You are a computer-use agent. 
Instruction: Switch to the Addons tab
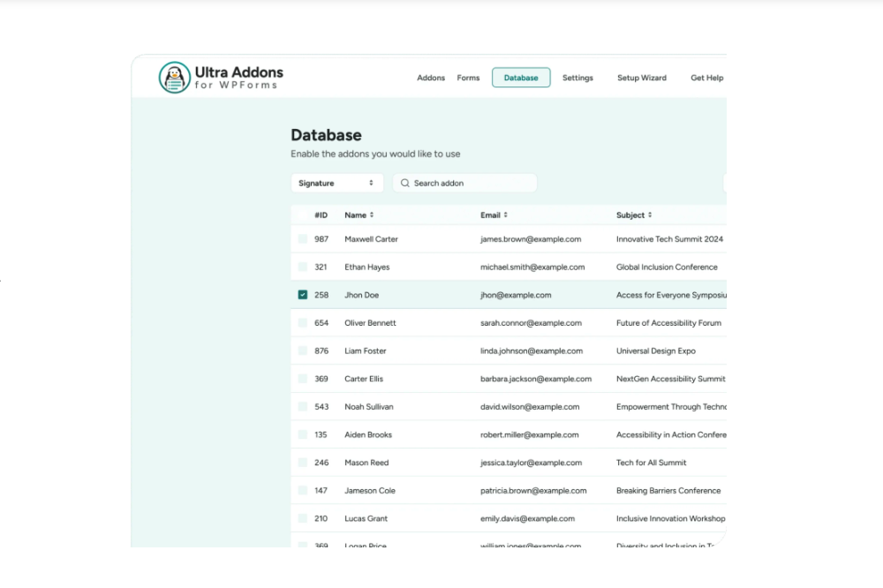(x=431, y=78)
